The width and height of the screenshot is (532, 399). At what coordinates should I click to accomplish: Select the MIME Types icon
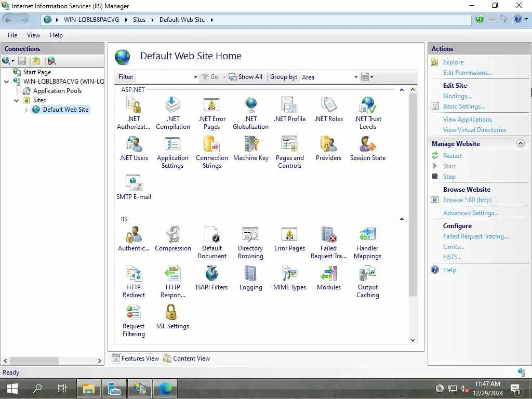coord(289,278)
